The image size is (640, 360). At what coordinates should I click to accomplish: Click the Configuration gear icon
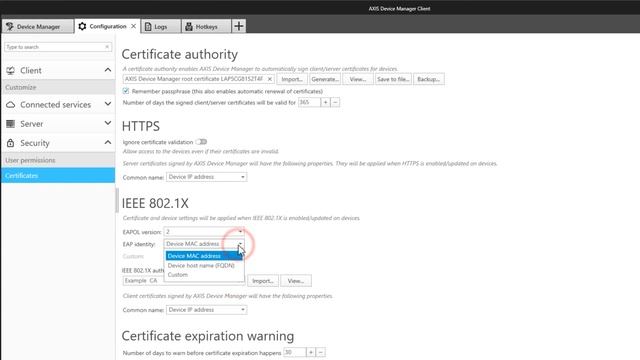(82, 26)
